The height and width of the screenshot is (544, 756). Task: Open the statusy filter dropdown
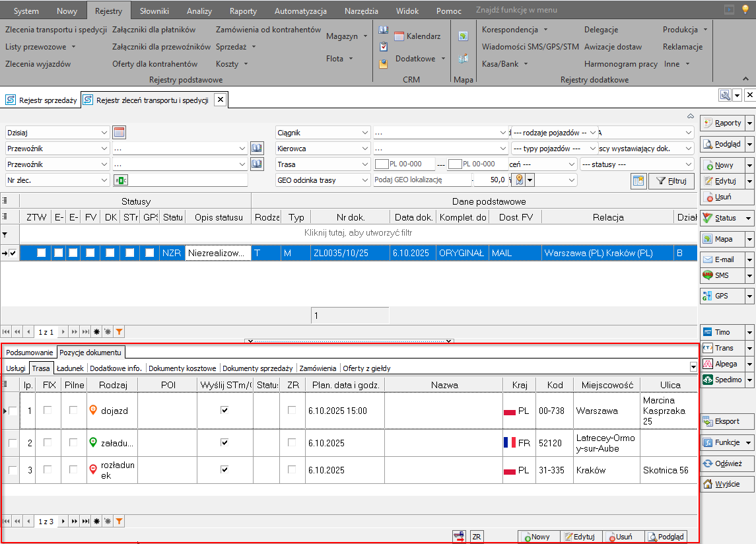pyautogui.click(x=689, y=164)
